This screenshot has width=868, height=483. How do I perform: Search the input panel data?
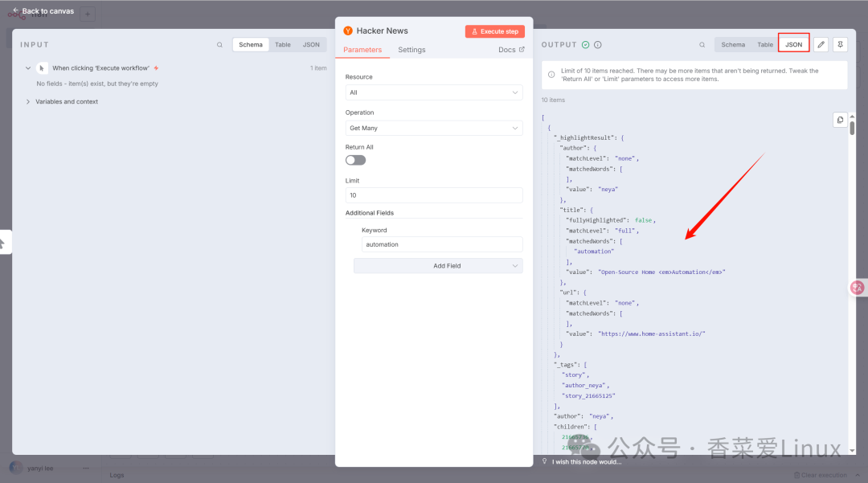click(219, 45)
